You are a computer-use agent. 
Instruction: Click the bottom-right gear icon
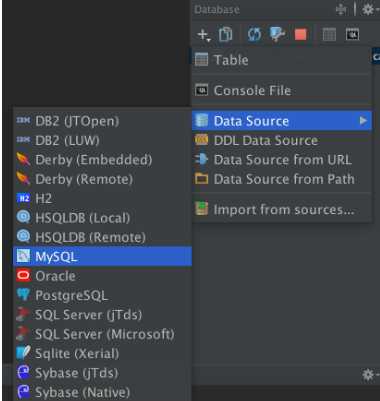[369, 375]
